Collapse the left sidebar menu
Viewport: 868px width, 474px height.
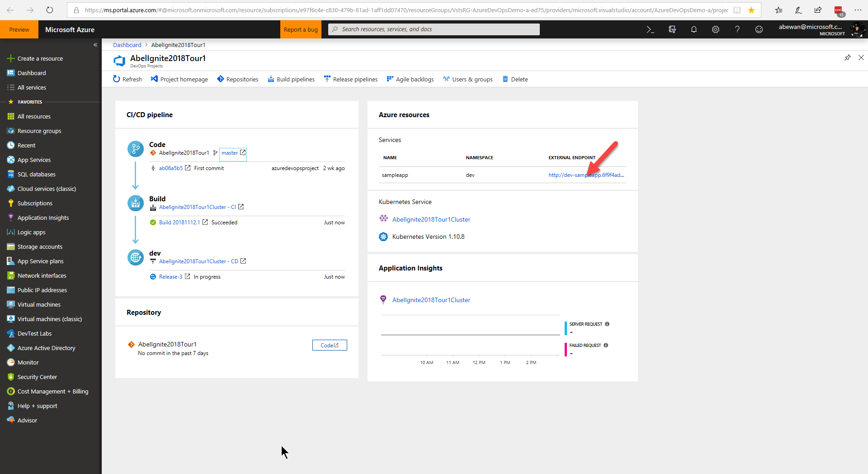95,45
